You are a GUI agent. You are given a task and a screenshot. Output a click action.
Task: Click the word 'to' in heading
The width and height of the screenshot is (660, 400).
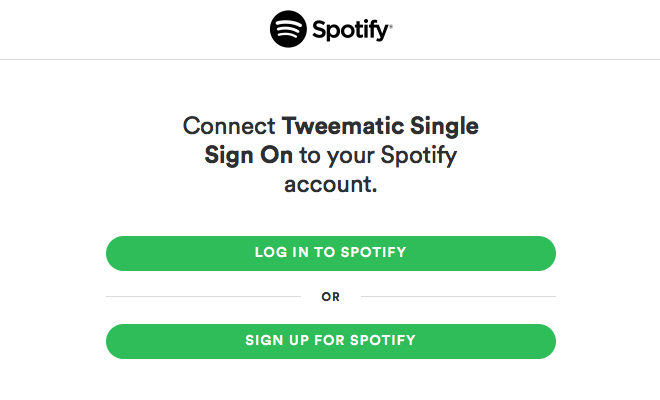(310, 156)
